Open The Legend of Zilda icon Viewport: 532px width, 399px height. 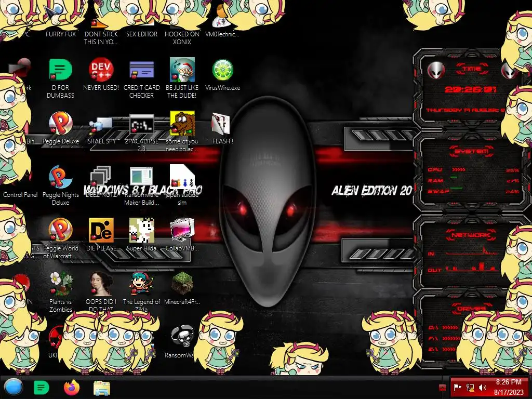pyautogui.click(x=141, y=284)
